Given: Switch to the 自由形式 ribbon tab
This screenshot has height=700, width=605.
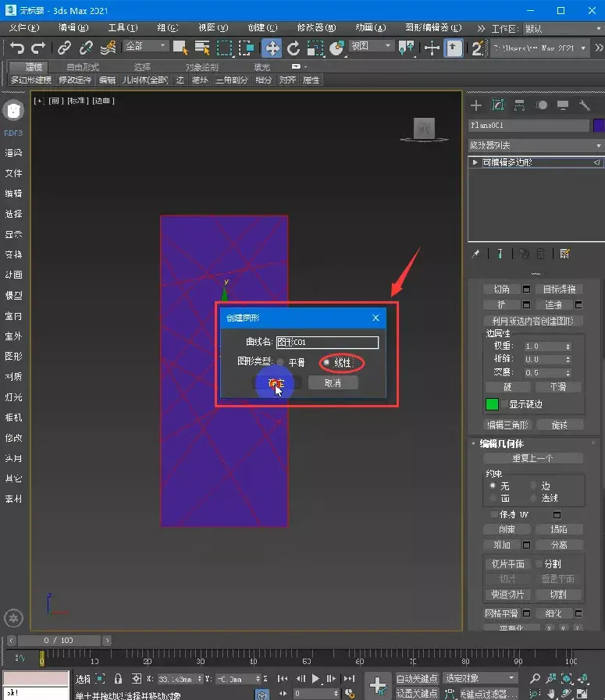Looking at the screenshot, I should pos(82,67).
